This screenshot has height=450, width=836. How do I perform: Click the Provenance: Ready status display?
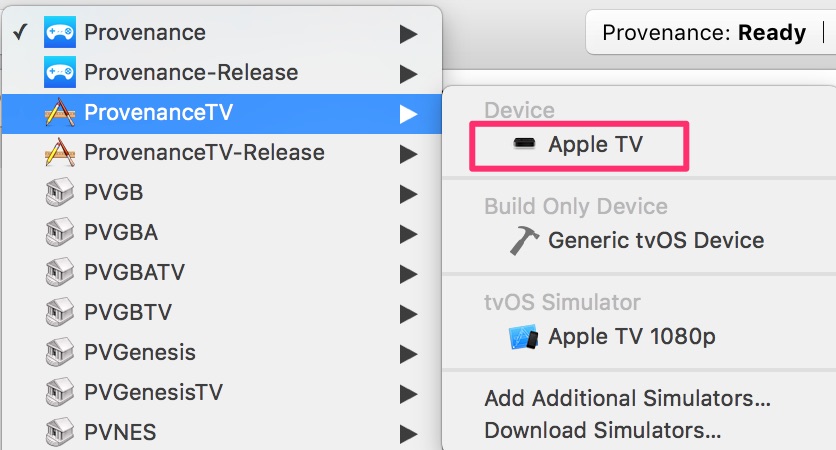coord(704,33)
